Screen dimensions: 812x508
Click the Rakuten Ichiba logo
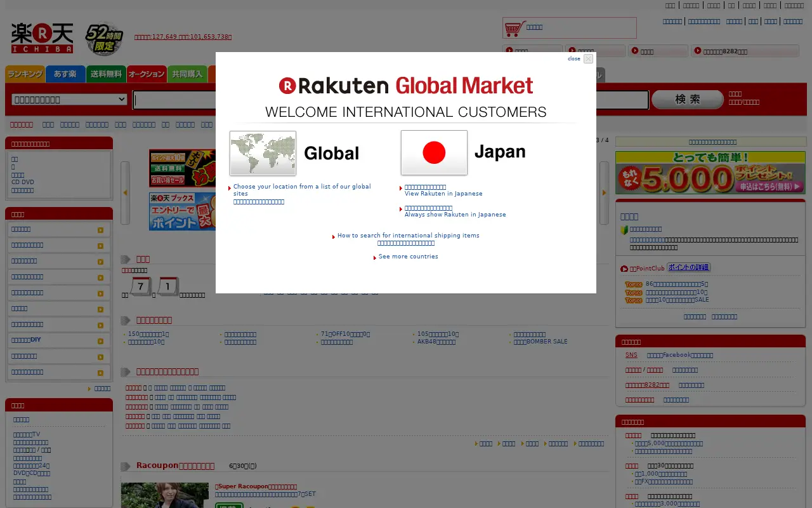click(42, 38)
